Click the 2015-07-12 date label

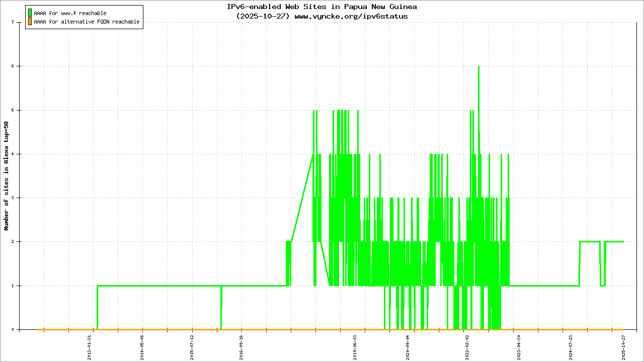(192, 345)
